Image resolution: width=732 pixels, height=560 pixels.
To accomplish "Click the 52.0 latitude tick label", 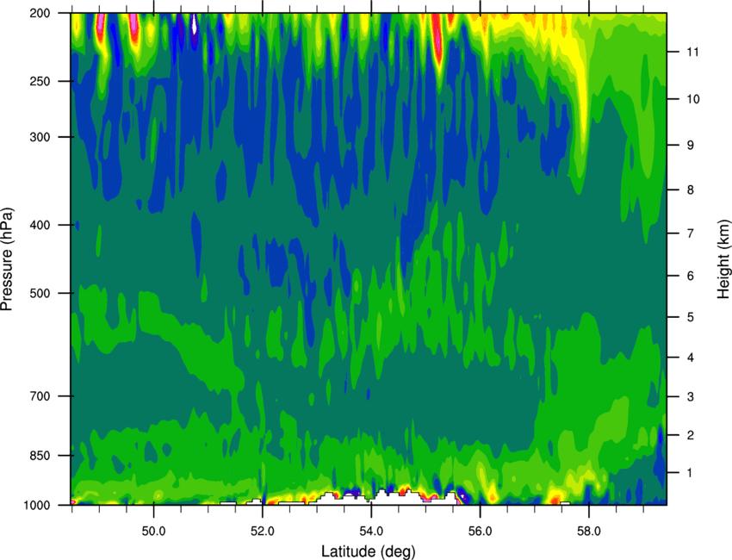I will coord(263,532).
